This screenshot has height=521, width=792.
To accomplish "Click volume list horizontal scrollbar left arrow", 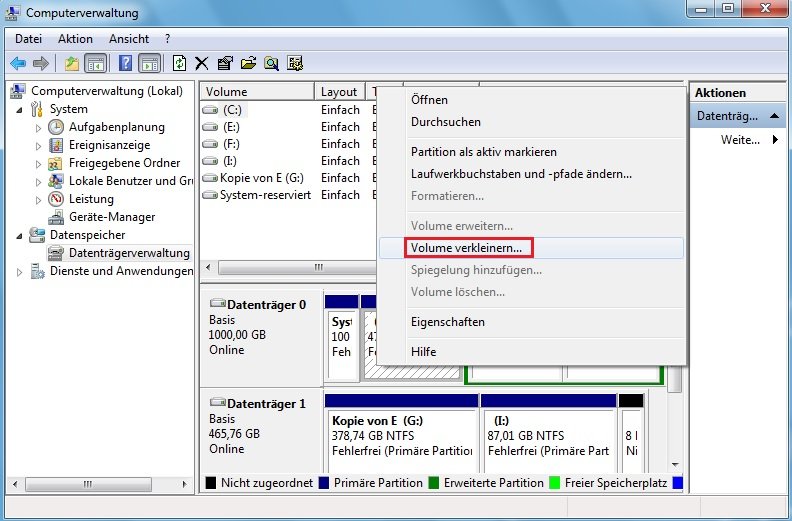I will pyautogui.click(x=208, y=267).
